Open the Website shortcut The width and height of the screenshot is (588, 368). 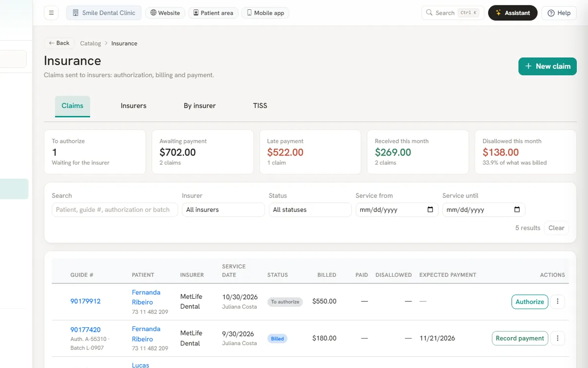coord(165,13)
